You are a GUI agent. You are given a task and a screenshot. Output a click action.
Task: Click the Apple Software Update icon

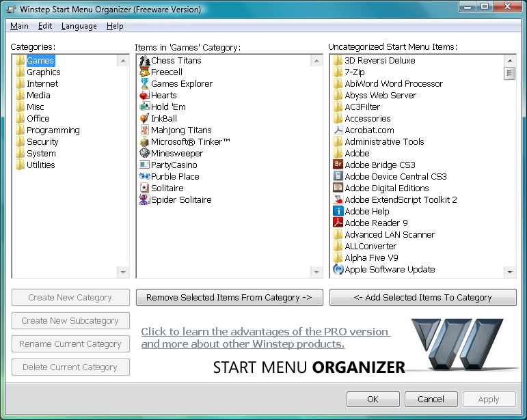click(x=338, y=269)
